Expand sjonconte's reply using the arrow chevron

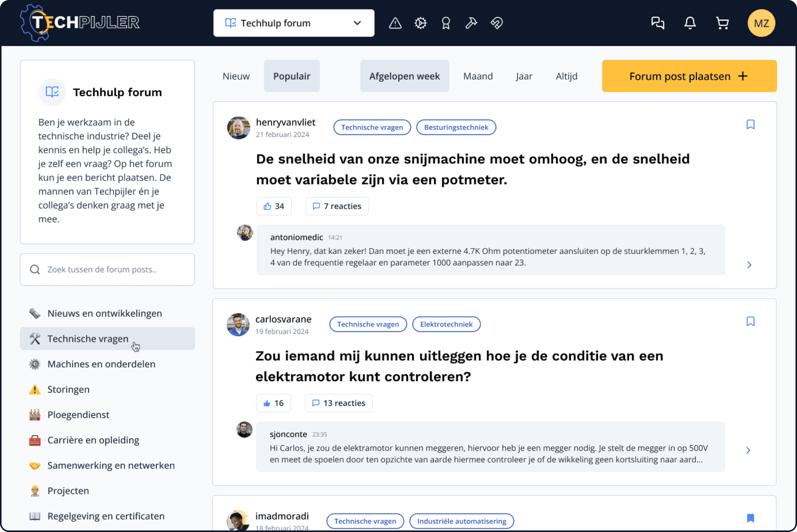[748, 450]
